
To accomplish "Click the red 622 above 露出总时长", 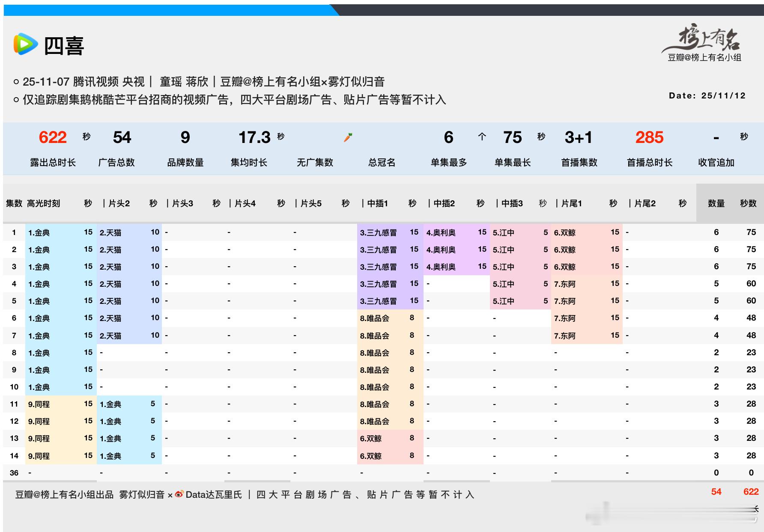I will [53, 137].
